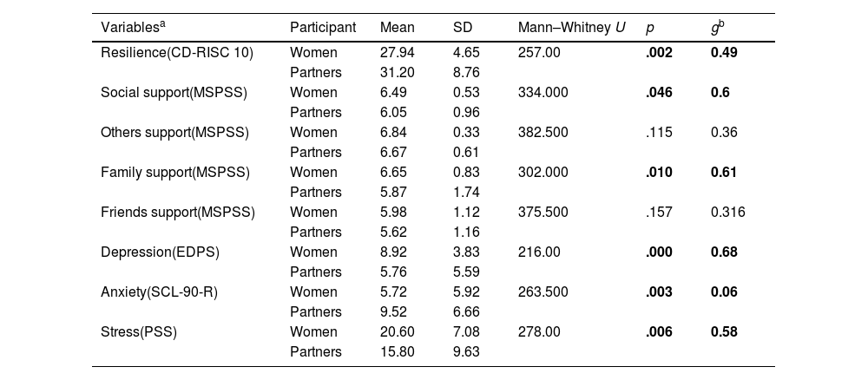Select the Stress(PSS) row label
The width and height of the screenshot is (868, 380).
(139, 331)
